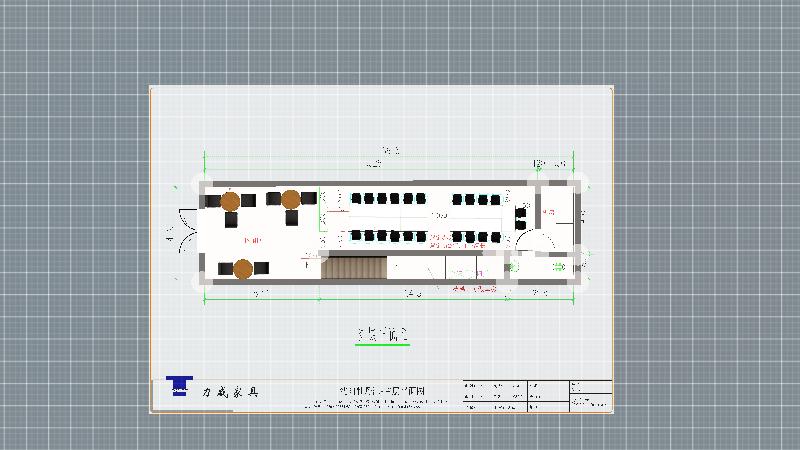Click the vertical dimension left of the door

[x=171, y=237]
